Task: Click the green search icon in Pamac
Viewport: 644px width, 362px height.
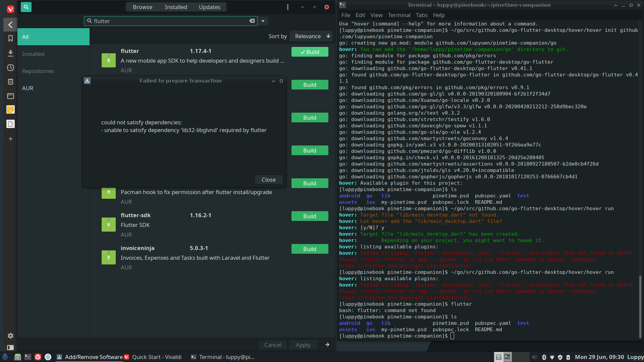Action: pyautogui.click(x=26, y=7)
